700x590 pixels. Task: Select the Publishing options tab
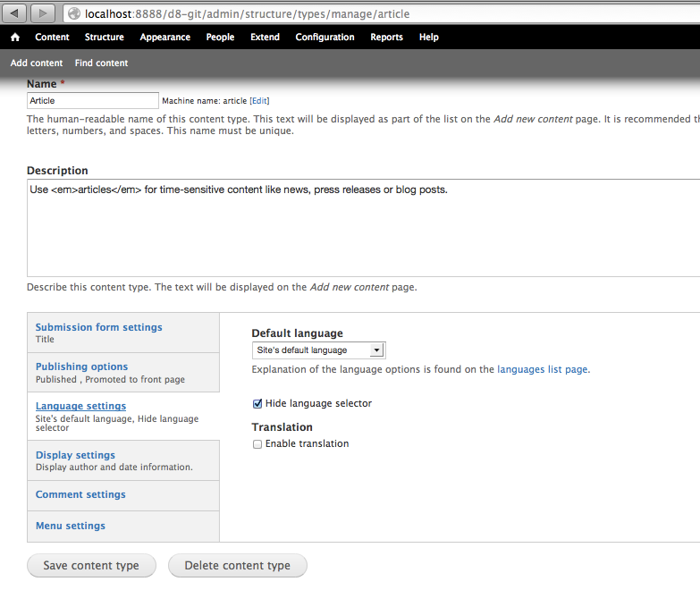click(81, 367)
